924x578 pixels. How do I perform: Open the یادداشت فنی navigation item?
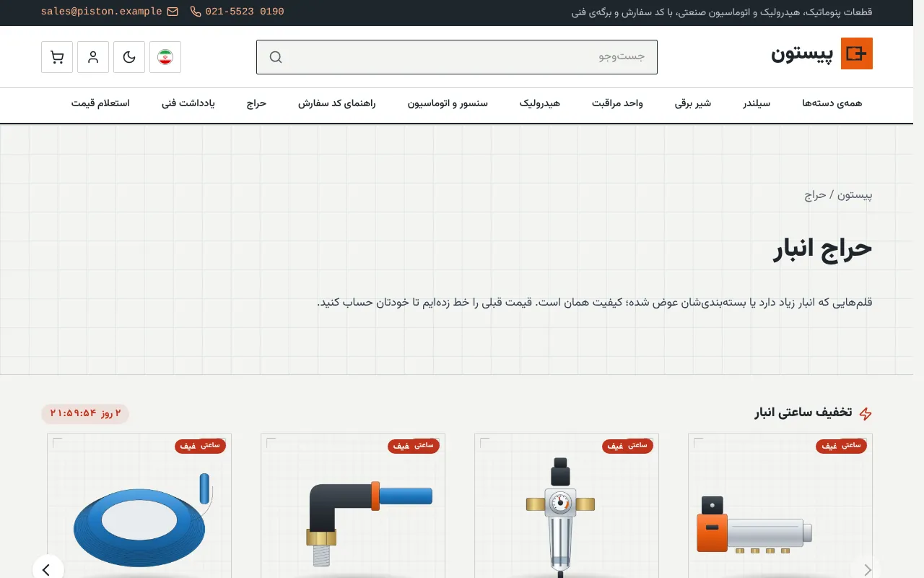[x=188, y=103]
